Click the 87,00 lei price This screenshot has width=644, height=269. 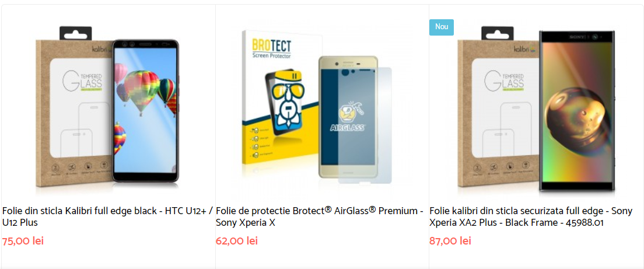[450, 241]
